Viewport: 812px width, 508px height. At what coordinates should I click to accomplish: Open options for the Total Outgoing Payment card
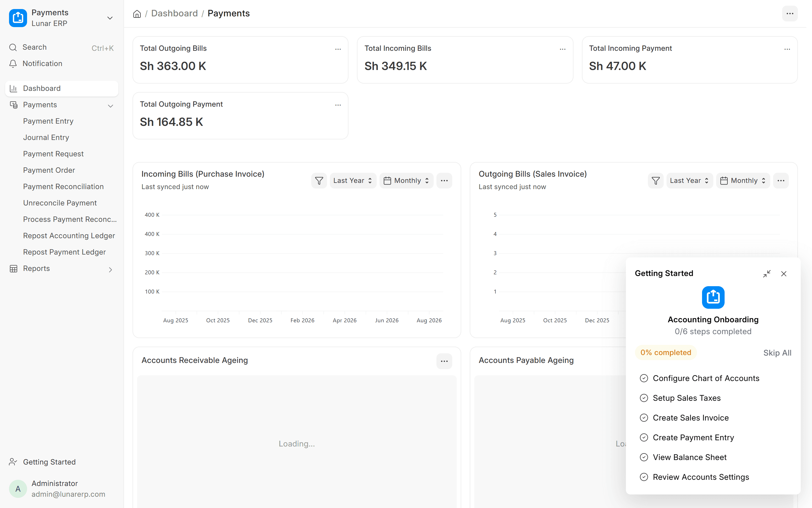point(338,105)
